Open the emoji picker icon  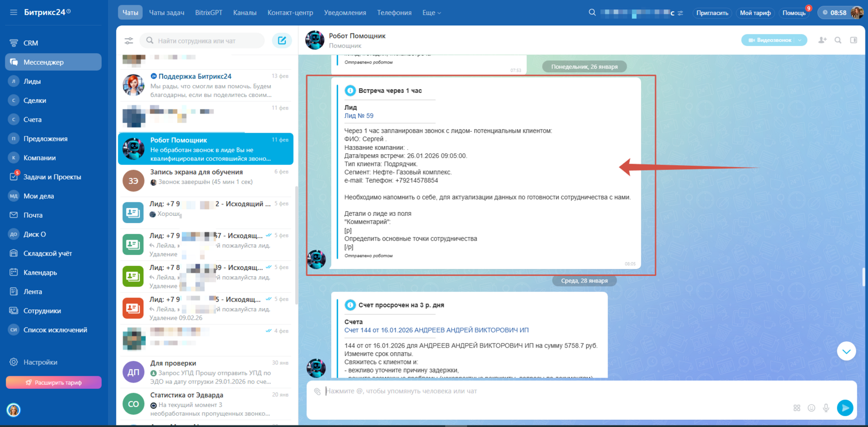pyautogui.click(x=811, y=408)
